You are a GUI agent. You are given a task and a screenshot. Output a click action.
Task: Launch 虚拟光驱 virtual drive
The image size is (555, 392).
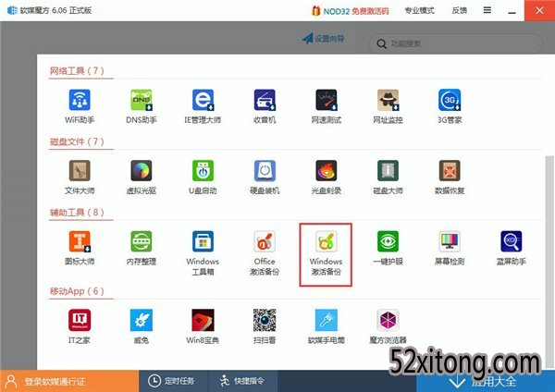(x=142, y=170)
